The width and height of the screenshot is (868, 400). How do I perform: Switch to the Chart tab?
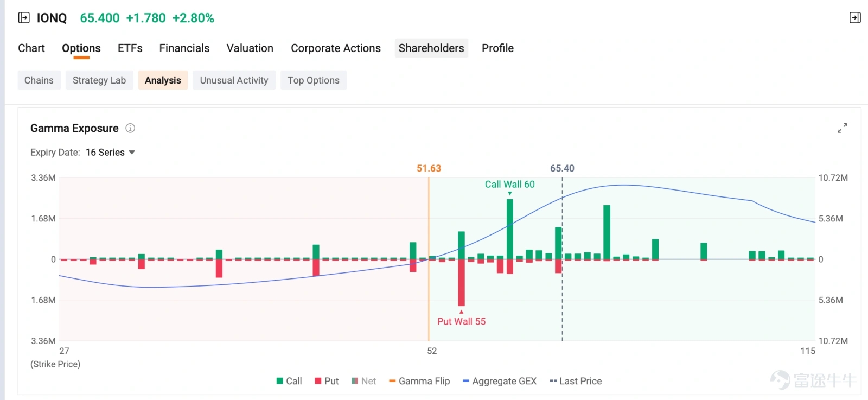coord(31,48)
